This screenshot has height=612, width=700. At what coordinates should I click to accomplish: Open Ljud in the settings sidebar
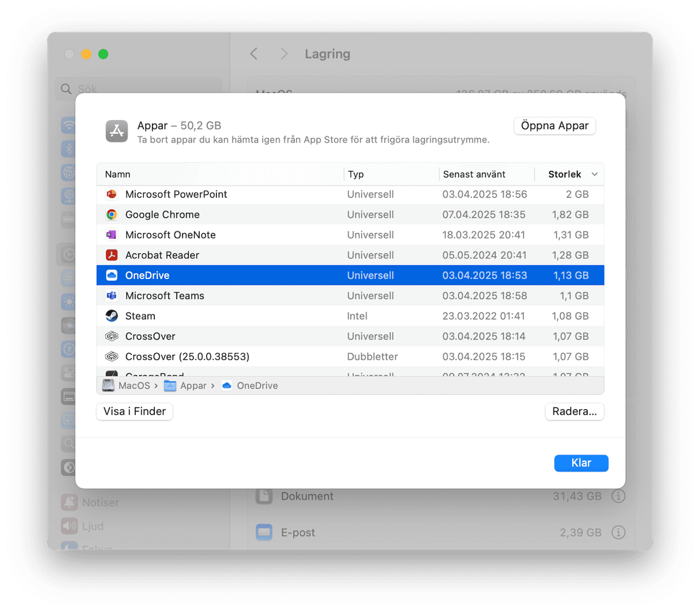pyautogui.click(x=83, y=526)
